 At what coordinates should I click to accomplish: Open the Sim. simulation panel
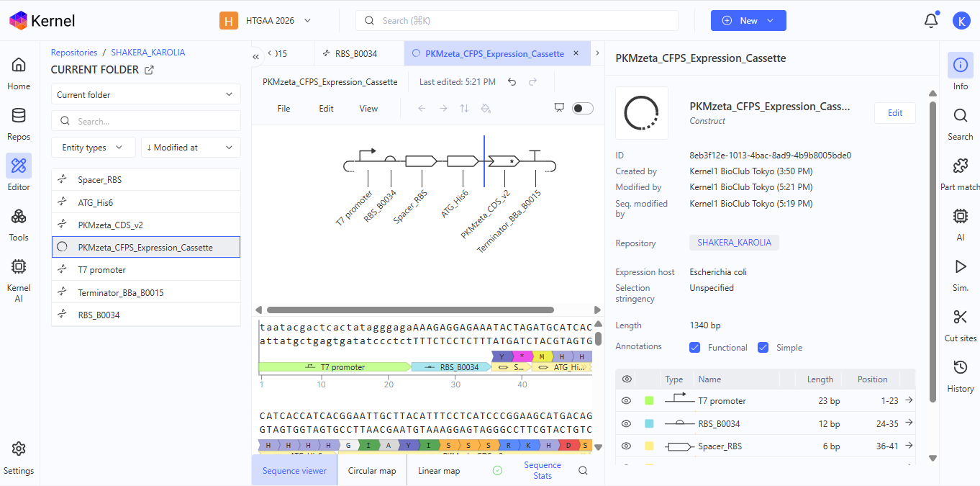pyautogui.click(x=961, y=274)
